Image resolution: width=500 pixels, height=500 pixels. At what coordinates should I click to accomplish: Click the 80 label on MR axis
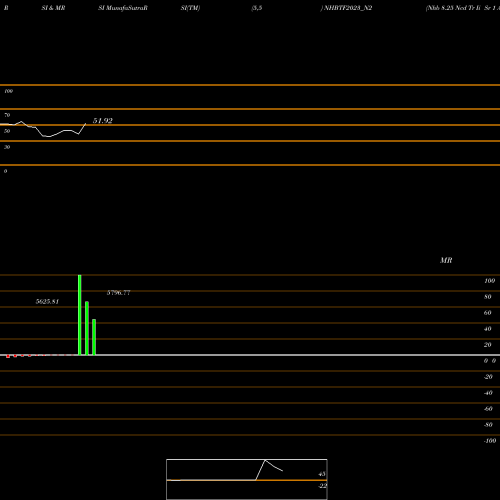point(488,297)
